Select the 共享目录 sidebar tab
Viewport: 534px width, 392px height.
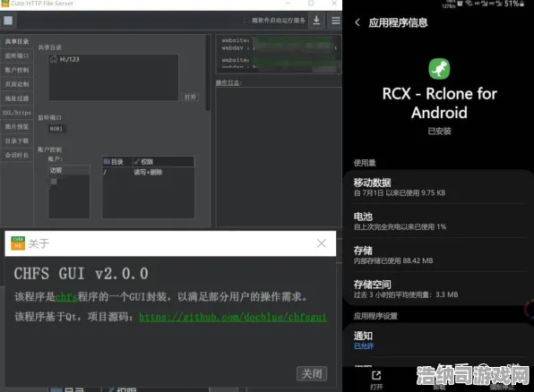17,41
